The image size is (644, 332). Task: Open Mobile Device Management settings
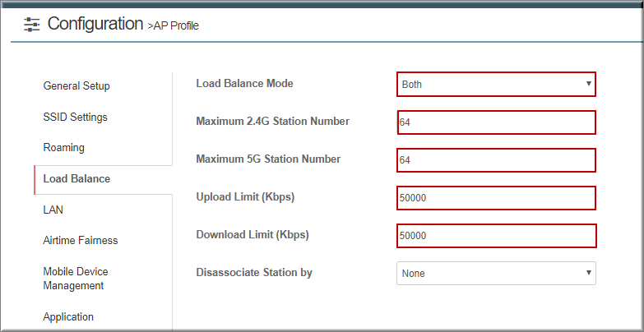tap(76, 279)
